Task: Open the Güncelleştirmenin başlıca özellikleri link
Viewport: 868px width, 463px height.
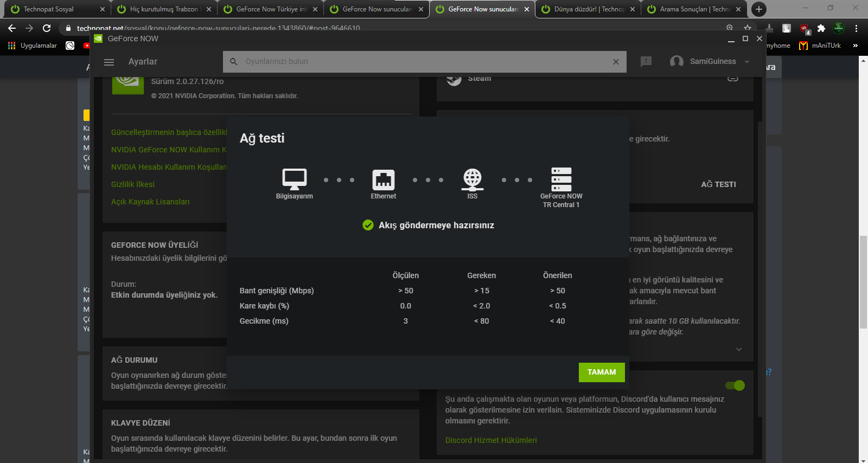Action: click(169, 132)
